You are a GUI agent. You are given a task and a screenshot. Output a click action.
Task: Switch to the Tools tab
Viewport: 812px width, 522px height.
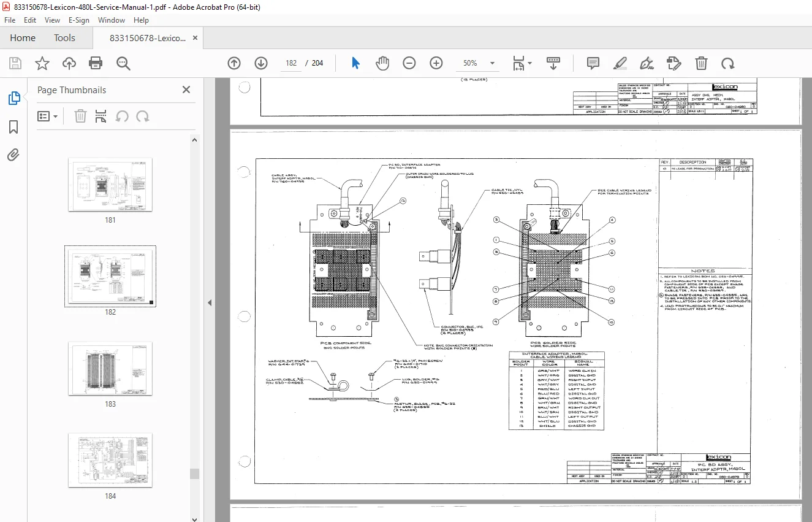coord(64,38)
